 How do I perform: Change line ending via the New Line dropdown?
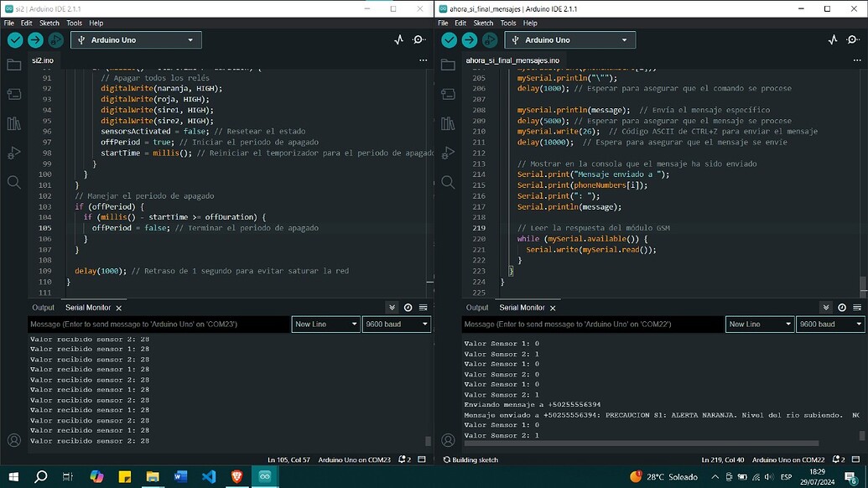coord(325,324)
